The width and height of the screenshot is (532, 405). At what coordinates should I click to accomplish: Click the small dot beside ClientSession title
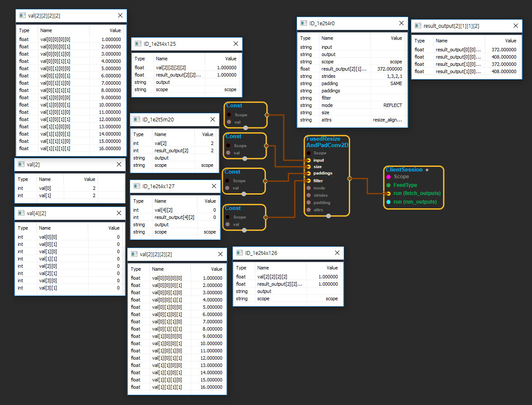[427, 170]
